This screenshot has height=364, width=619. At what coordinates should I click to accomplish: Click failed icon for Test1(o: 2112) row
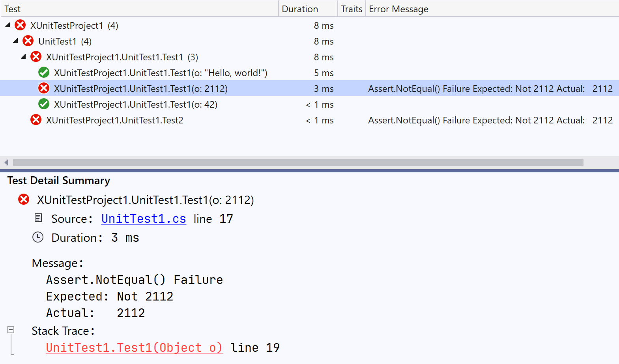click(x=44, y=88)
